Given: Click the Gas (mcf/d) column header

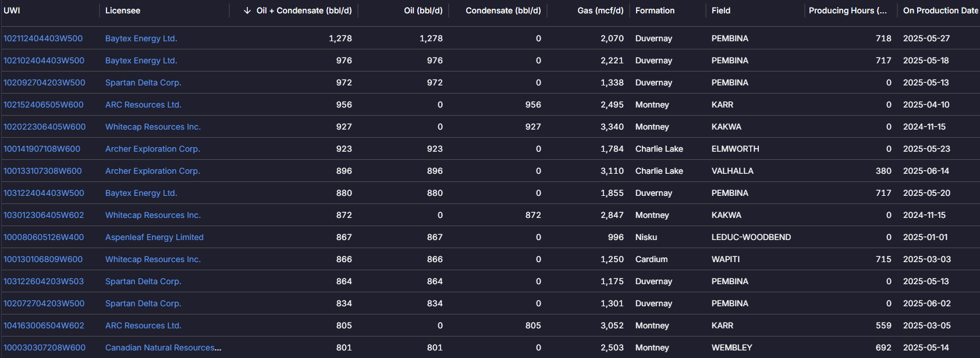Looking at the screenshot, I should click(x=601, y=10).
